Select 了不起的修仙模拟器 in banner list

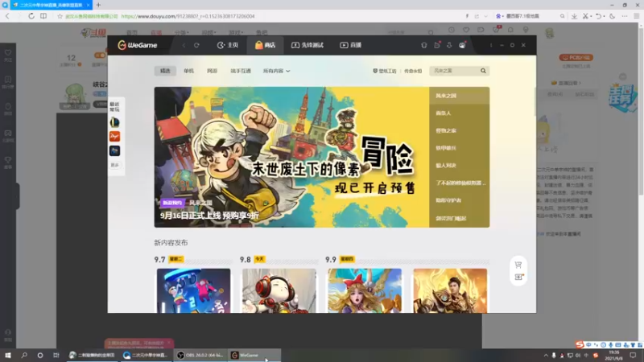click(459, 183)
